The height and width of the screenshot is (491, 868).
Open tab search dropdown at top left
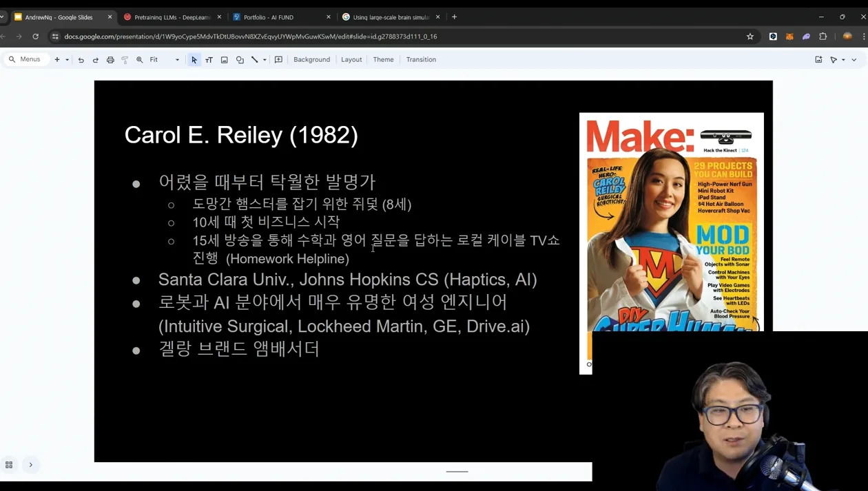[x=2, y=17]
